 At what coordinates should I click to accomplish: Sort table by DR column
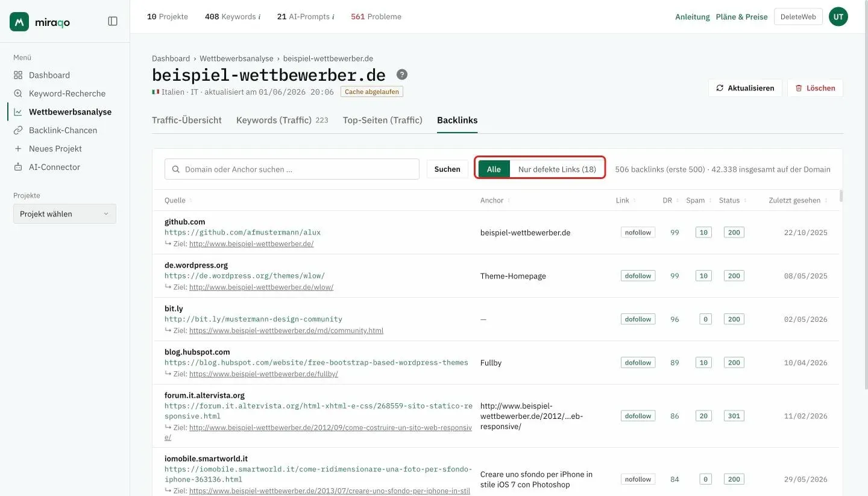point(670,201)
